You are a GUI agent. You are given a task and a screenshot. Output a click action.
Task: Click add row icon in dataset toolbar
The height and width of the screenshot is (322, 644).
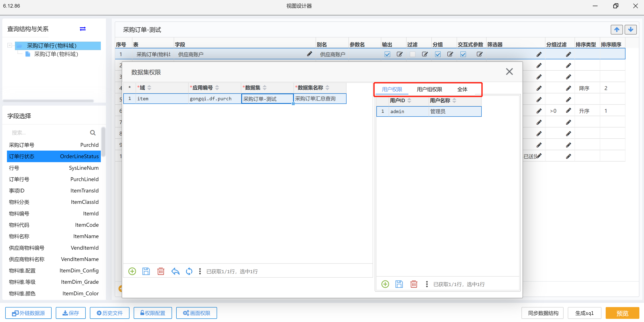(132, 271)
